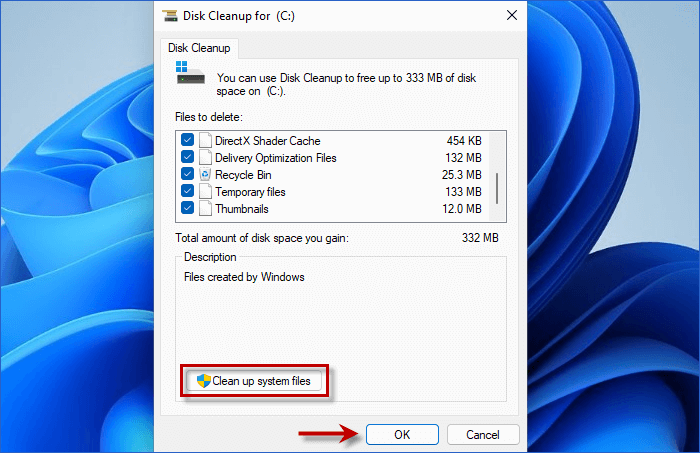The height and width of the screenshot is (453, 700).
Task: Click the 'Total amount of disk space you gain:' label
Action: [262, 238]
